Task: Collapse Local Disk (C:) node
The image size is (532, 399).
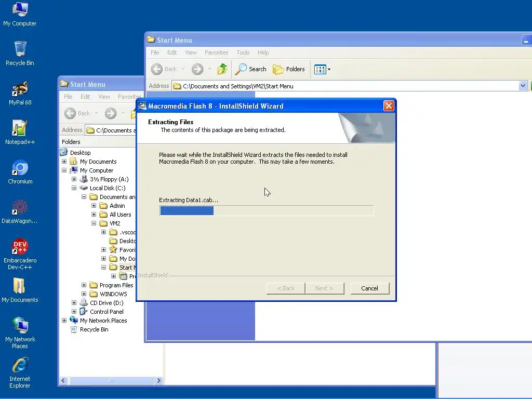Action: tap(74, 188)
